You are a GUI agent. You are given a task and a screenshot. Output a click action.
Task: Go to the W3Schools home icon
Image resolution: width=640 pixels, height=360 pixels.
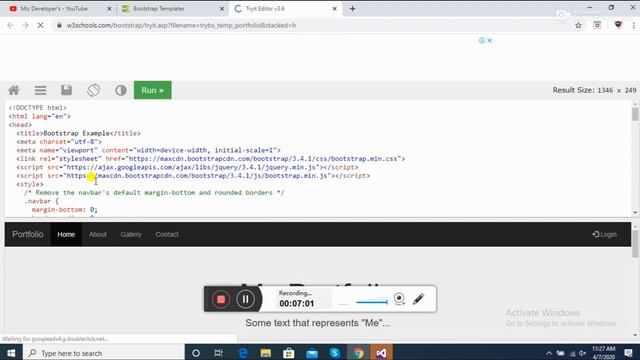pos(14,90)
